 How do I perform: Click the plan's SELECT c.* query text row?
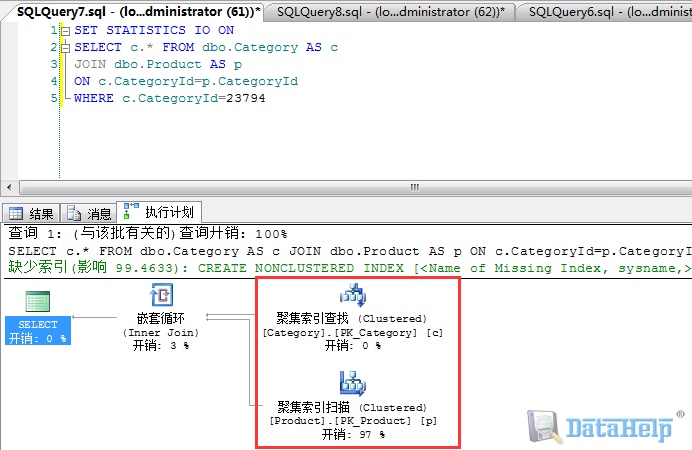click(350, 251)
